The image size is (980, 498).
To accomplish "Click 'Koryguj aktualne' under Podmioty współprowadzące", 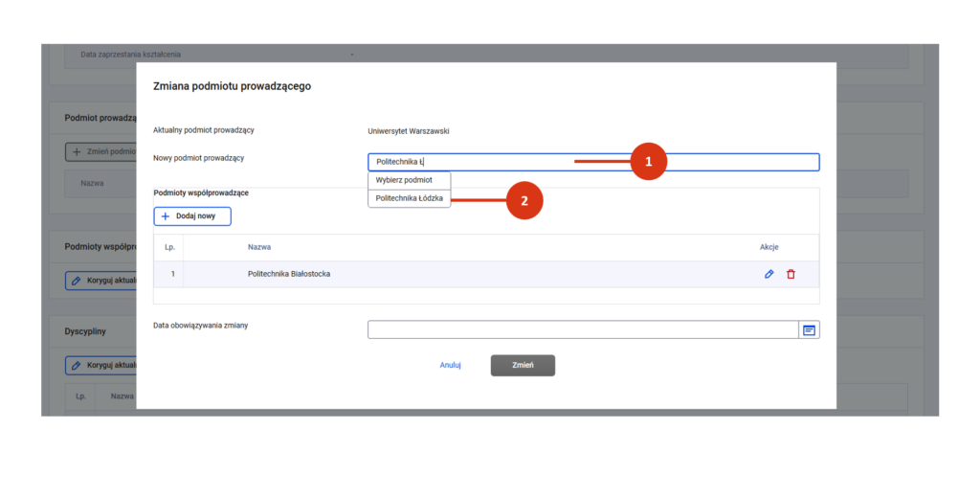I will 101,281.
